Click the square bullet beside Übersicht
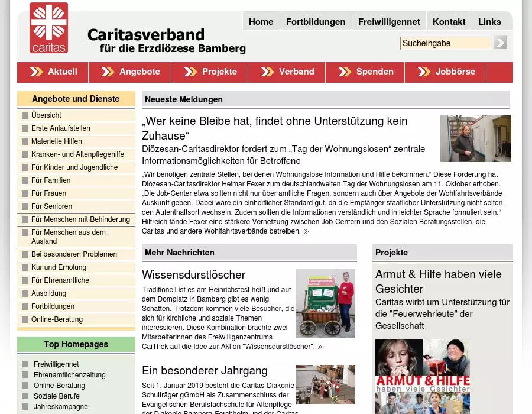The image size is (532, 414). coord(25,116)
